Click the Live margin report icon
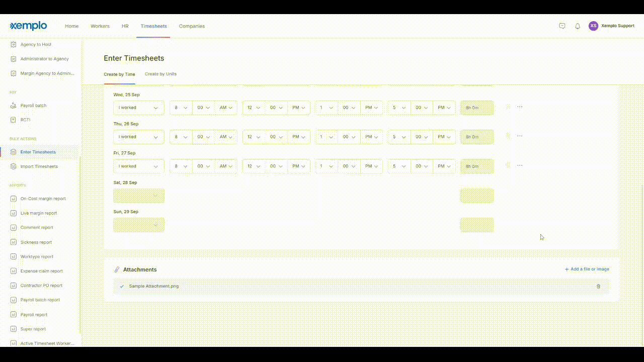 14,213
